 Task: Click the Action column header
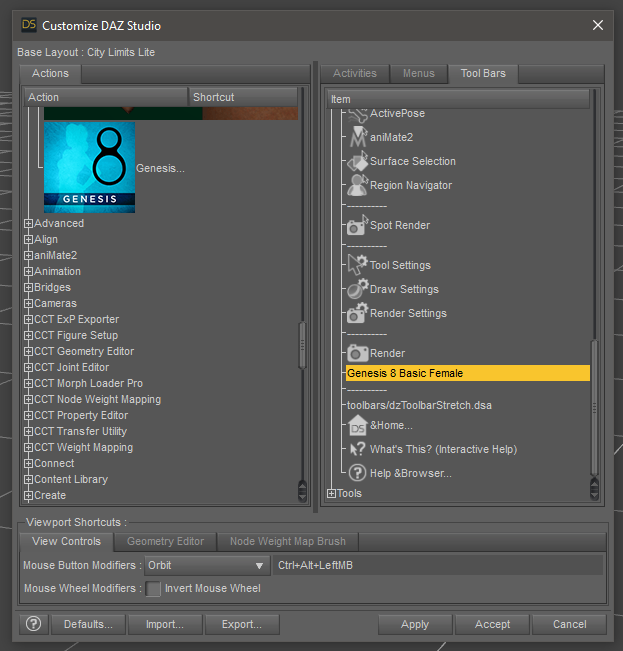[x=106, y=97]
